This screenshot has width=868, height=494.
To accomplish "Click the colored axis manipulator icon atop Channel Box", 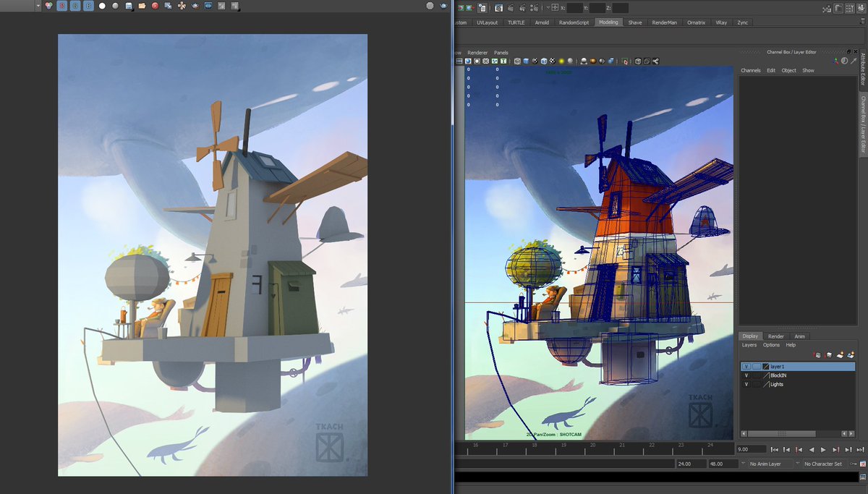I will click(x=835, y=61).
